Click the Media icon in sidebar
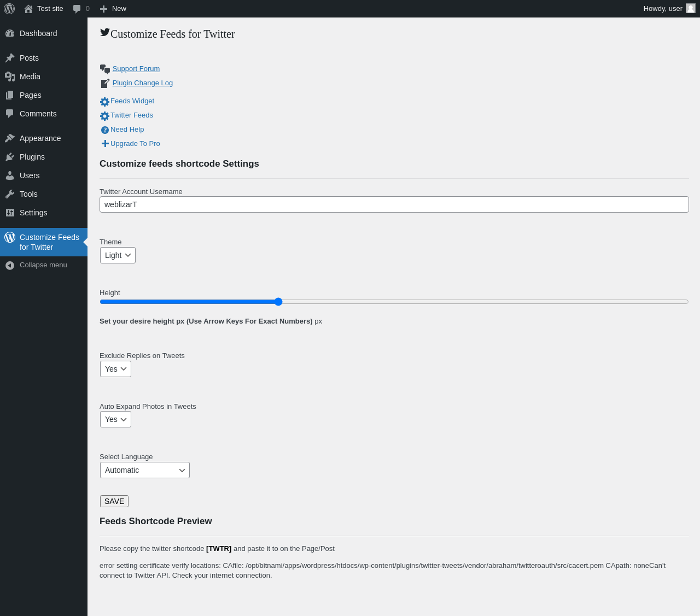The image size is (700, 616). (x=10, y=77)
